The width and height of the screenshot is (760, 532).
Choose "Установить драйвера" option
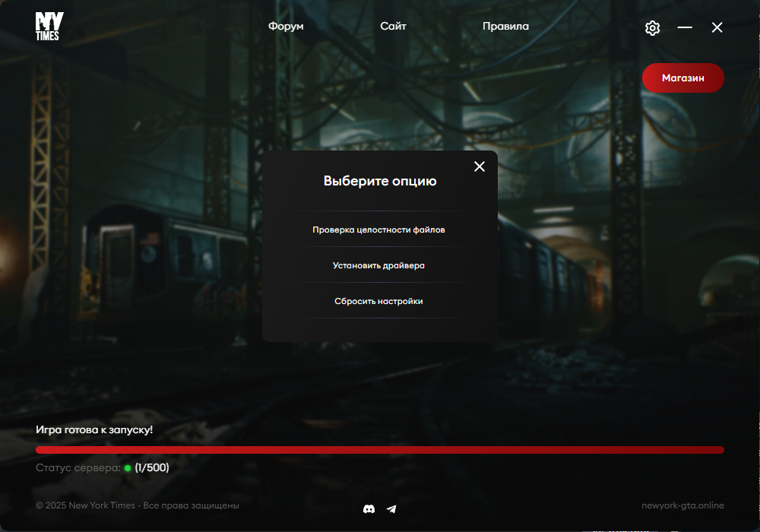pos(378,266)
